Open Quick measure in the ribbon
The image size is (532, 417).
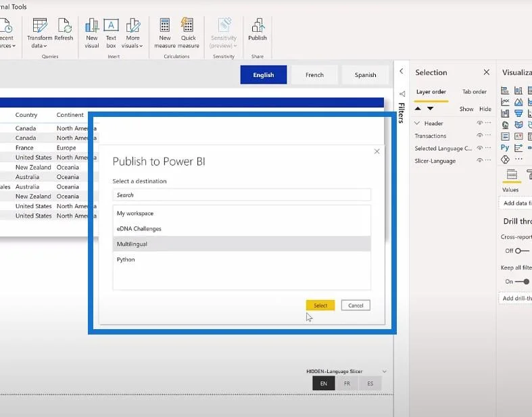(x=189, y=33)
